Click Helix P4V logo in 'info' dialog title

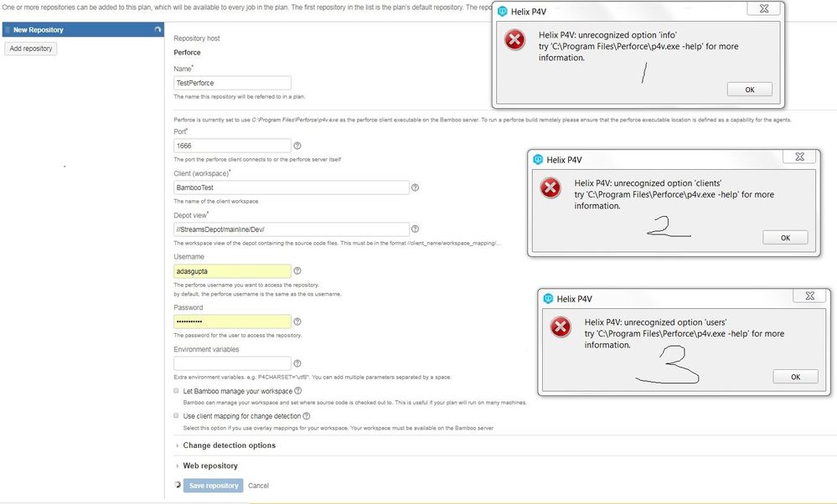pos(503,11)
